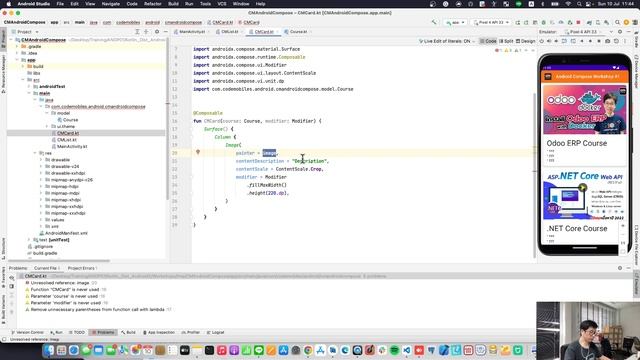This screenshot has height=360, width=640.
Task: Expand the values folder node
Action: [41, 220]
